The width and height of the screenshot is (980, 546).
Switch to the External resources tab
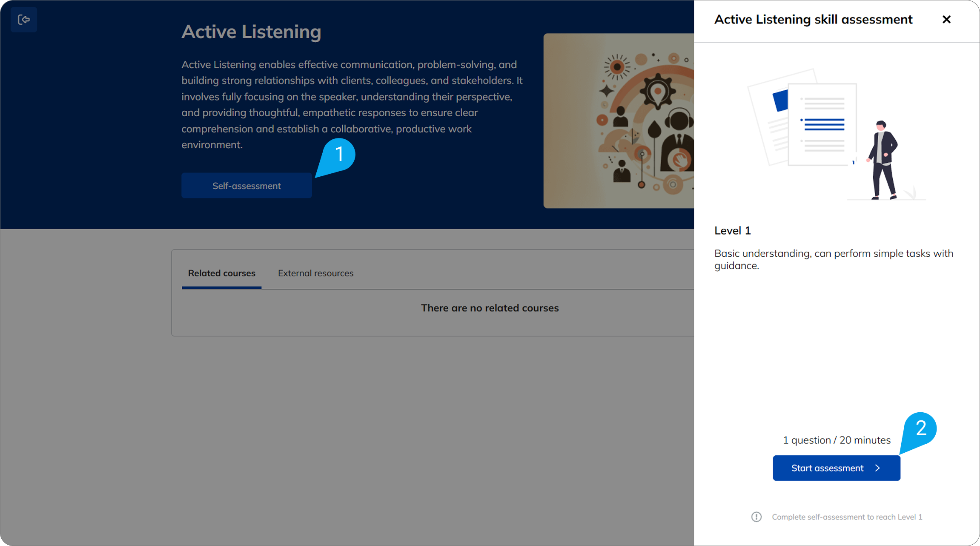coord(315,273)
